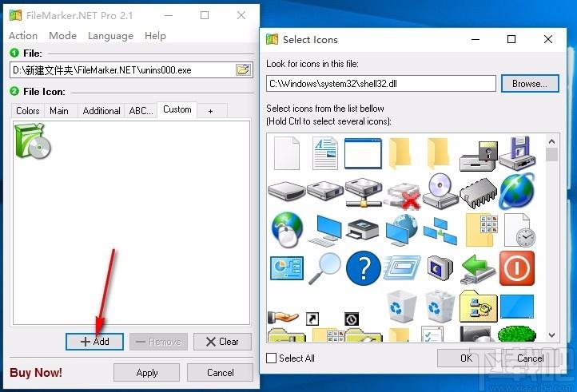Open the Action menu
577x392 pixels.
coord(23,36)
